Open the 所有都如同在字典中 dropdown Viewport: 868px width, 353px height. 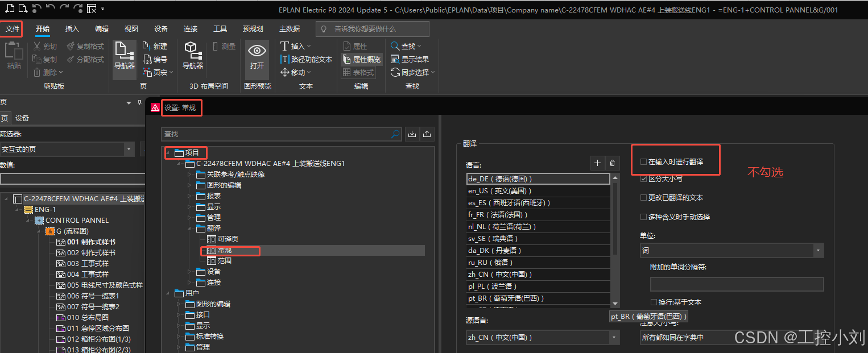tap(732, 337)
